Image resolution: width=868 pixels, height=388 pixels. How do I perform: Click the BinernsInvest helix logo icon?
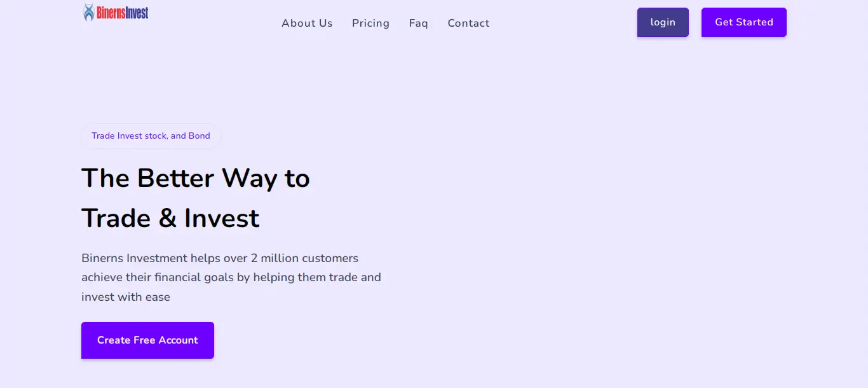click(x=89, y=12)
